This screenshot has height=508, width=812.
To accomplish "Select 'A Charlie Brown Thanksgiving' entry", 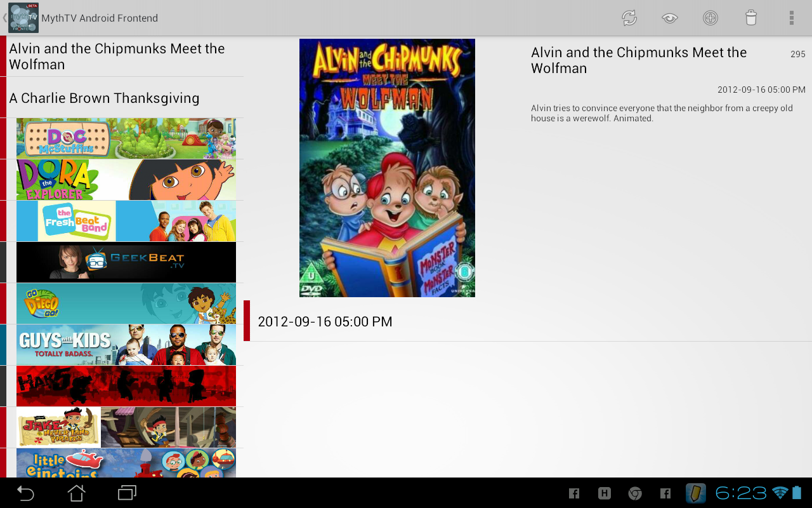I will click(x=103, y=98).
